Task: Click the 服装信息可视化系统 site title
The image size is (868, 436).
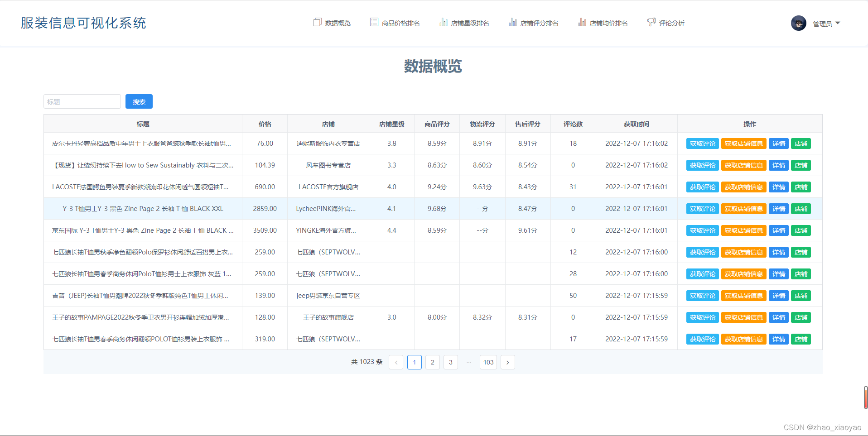Action: [x=83, y=23]
